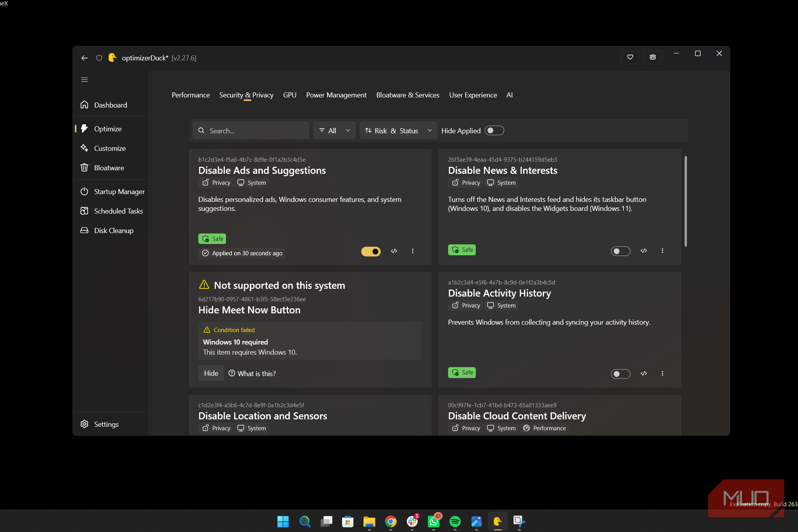Open Startup Manager in sidebar
The image size is (798, 532).
(110, 191)
